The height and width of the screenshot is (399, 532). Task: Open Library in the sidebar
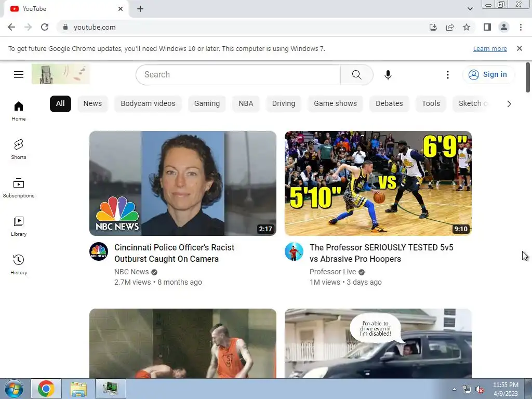click(19, 227)
